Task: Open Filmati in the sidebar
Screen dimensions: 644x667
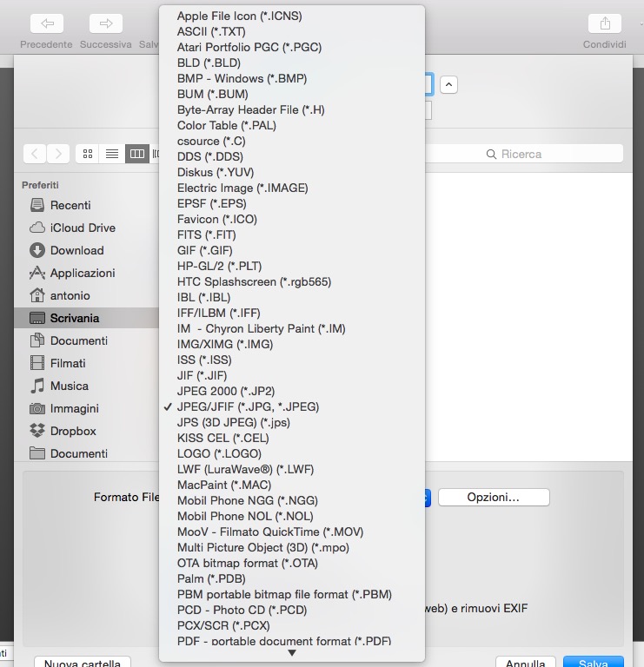Action: (86, 363)
